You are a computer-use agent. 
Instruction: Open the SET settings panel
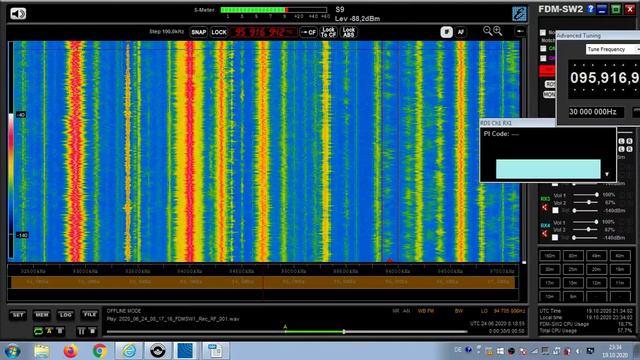18,315
